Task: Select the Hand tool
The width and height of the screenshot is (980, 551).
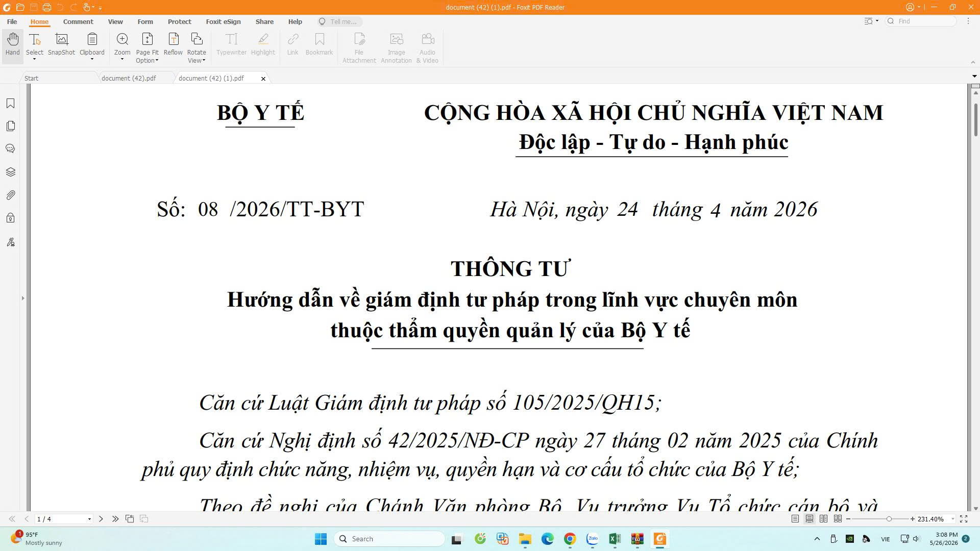Action: pyautogui.click(x=13, y=44)
